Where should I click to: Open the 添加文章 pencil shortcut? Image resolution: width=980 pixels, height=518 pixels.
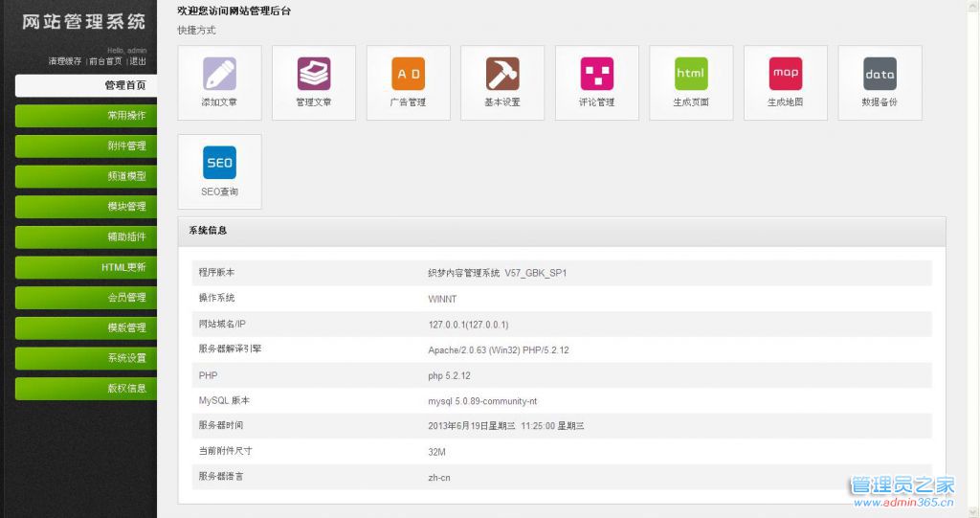(219, 82)
